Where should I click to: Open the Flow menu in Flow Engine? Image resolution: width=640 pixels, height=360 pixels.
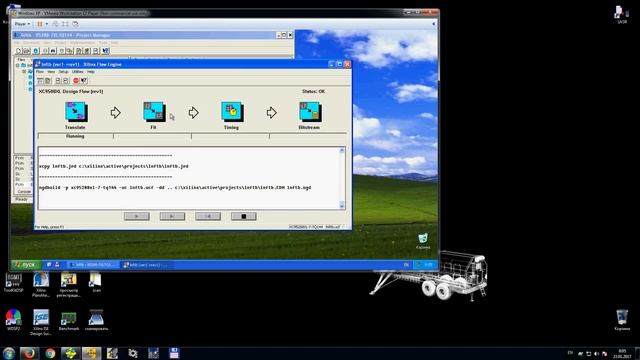tap(40, 72)
